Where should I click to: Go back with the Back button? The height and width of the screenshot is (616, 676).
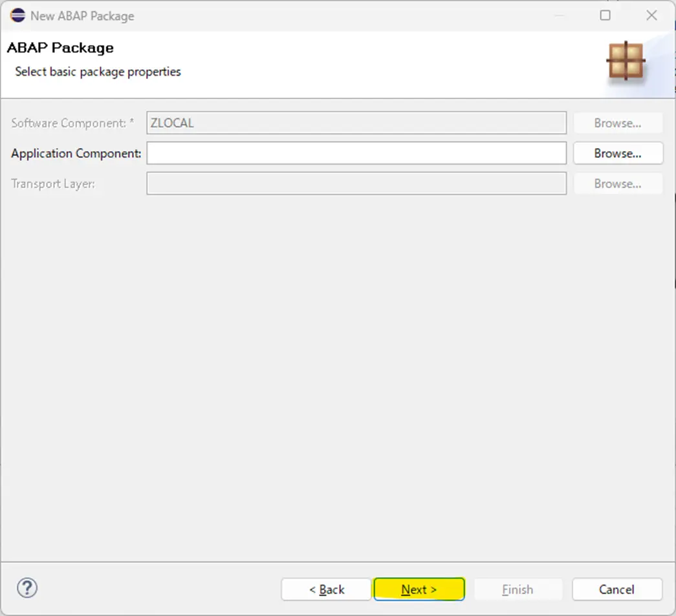[327, 589]
